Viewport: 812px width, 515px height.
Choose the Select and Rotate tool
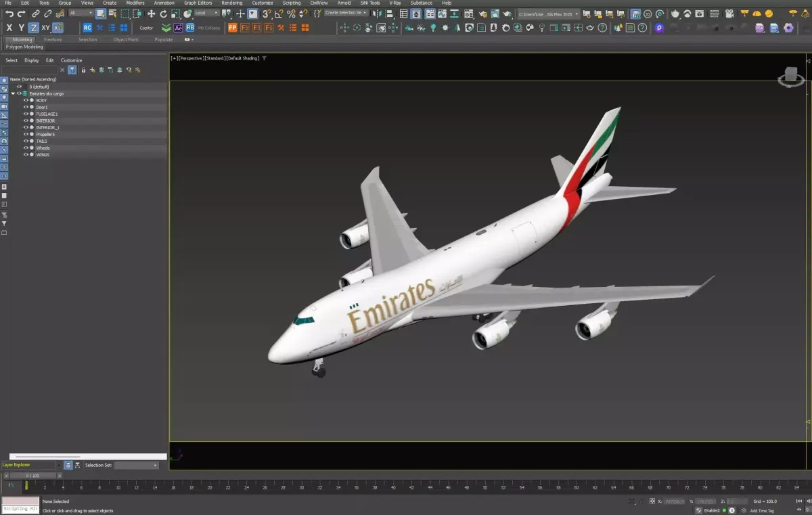point(163,14)
